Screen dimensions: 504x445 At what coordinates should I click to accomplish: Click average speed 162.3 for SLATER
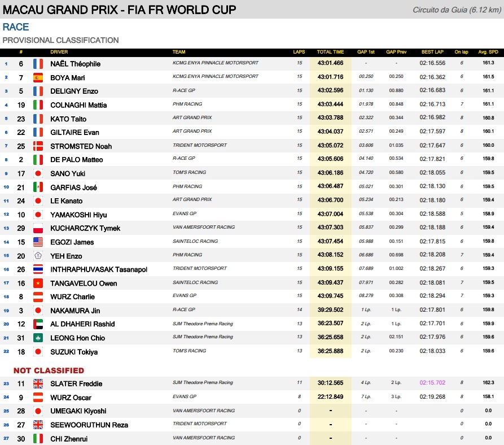[488, 382]
